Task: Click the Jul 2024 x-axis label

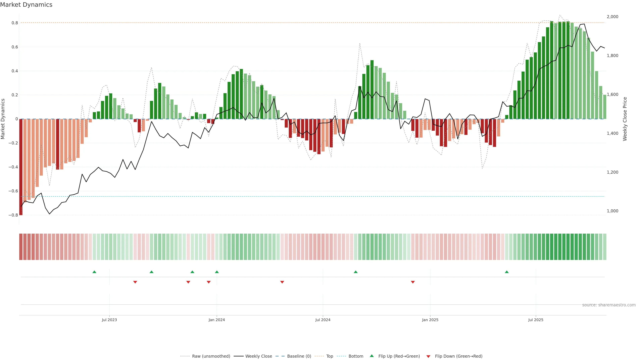Action: click(323, 320)
